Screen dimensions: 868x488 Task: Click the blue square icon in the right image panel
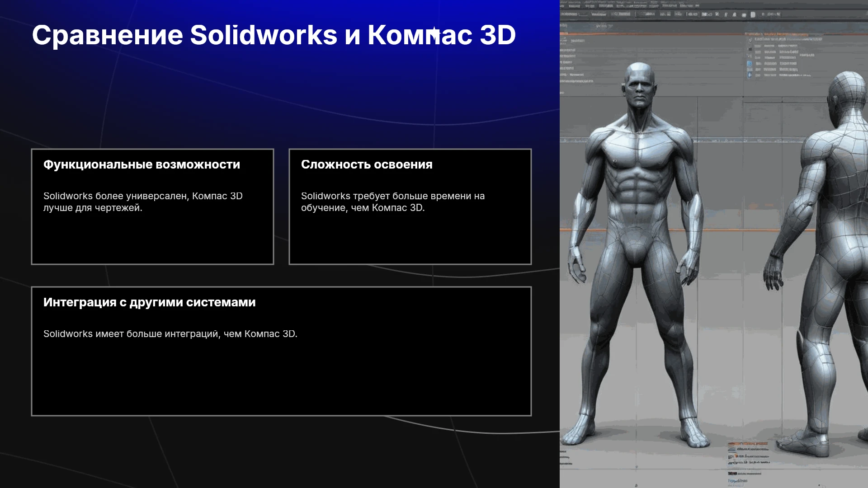tap(749, 64)
